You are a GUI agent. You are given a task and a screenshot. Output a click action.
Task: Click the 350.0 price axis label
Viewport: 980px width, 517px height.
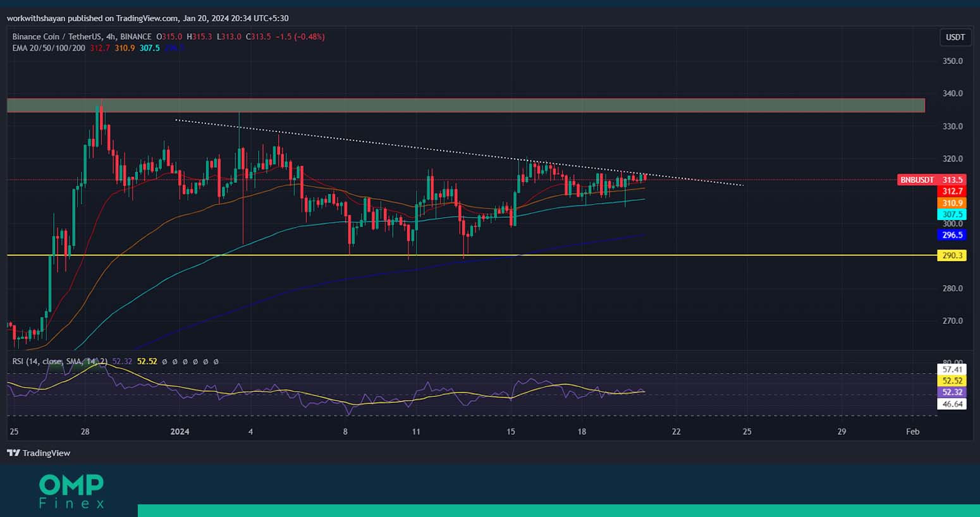point(952,61)
